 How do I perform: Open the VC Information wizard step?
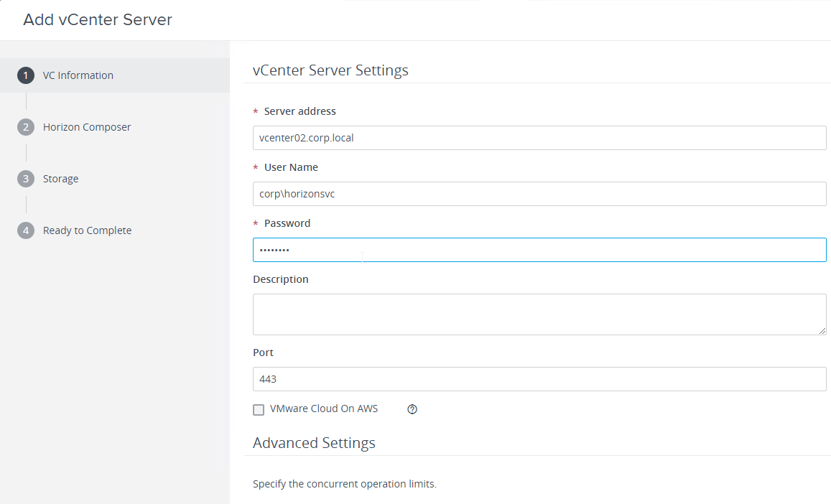(x=115, y=75)
